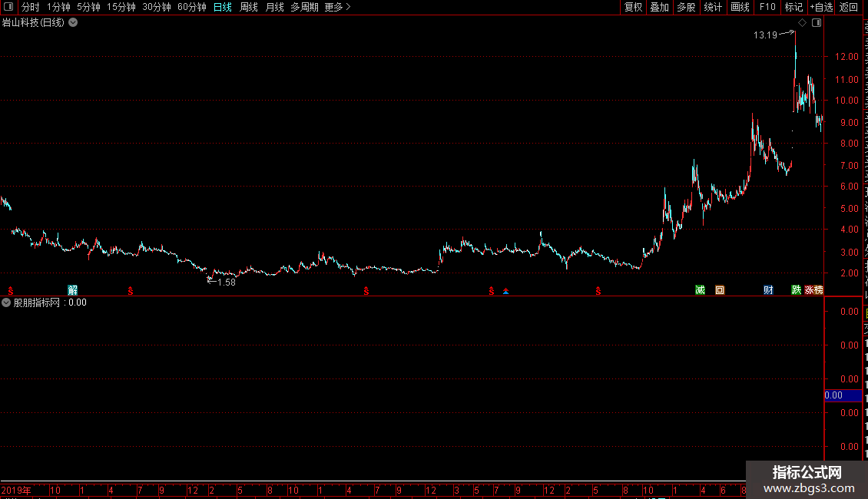Screen dimensions: 868x499
Task: Click the green 减 event marker
Action: pos(701,290)
